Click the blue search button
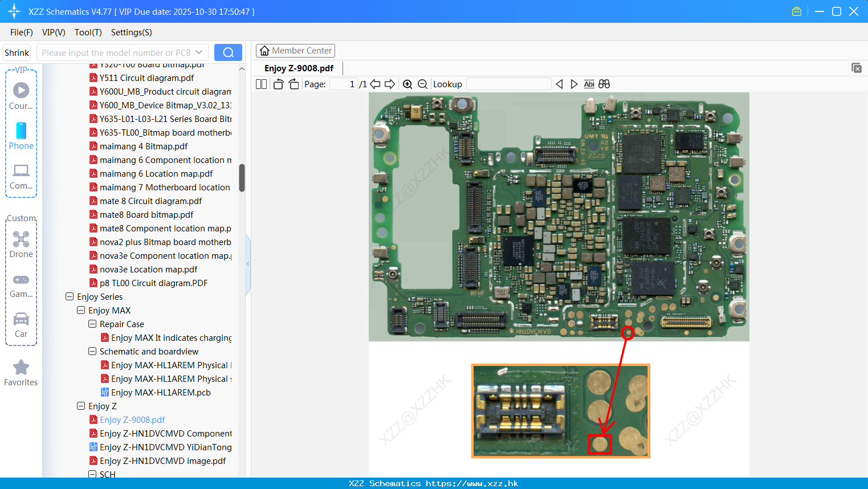868x489 pixels. click(228, 52)
